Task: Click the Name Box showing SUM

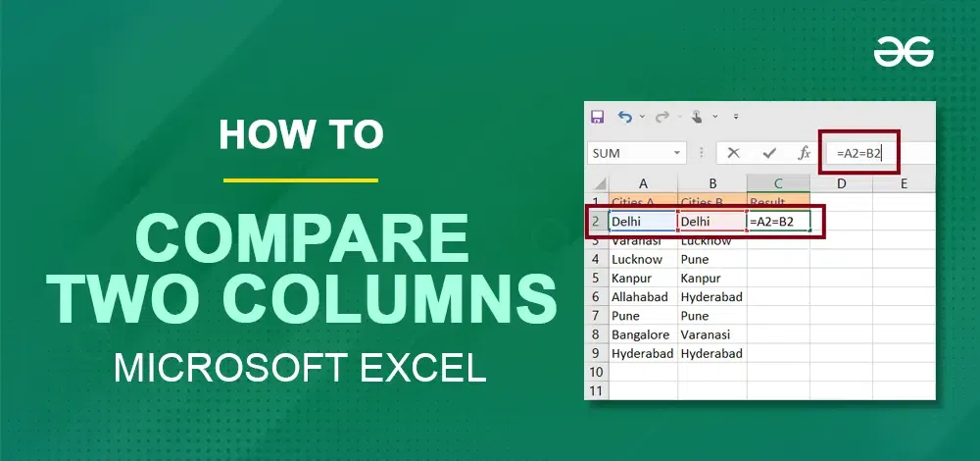Action: tap(636, 153)
